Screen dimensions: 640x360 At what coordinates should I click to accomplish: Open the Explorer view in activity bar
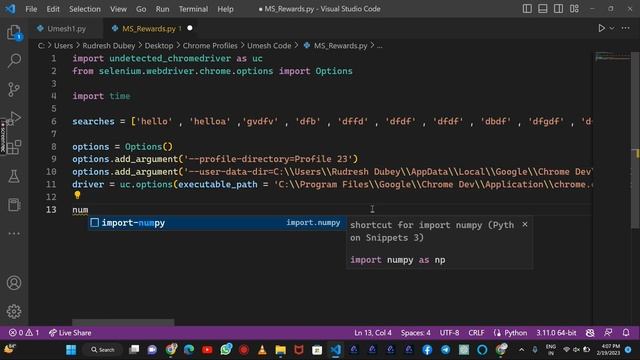[14, 33]
